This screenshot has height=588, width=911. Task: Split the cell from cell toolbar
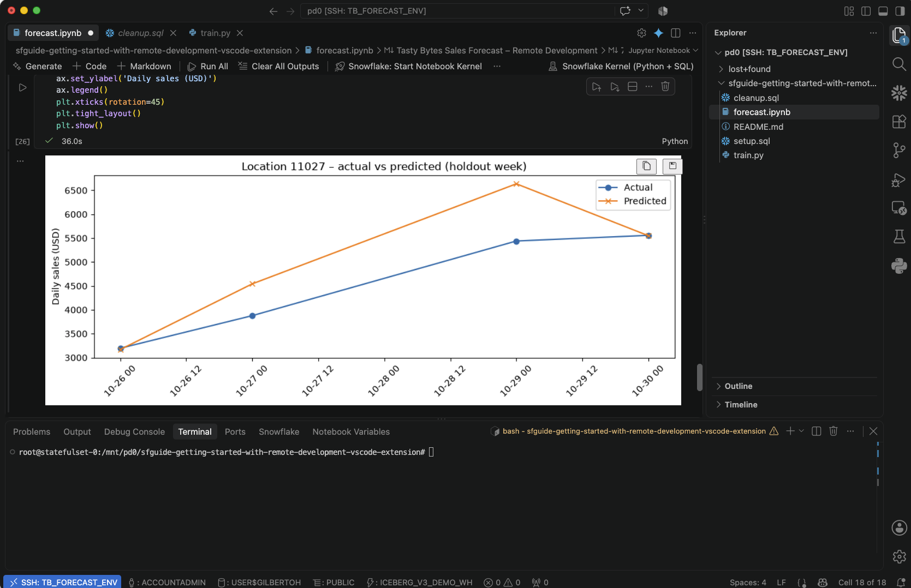coord(633,86)
